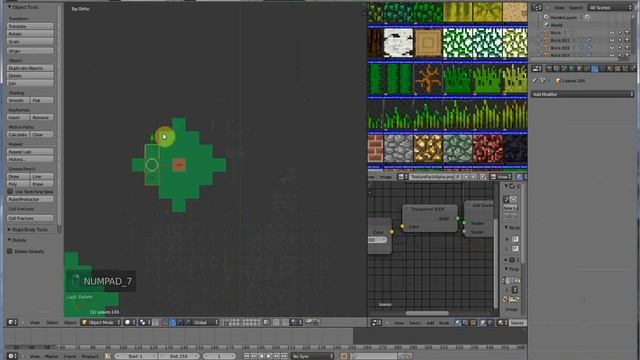
Task: Select shader nodes tree type icon
Action: [x=458, y=323]
